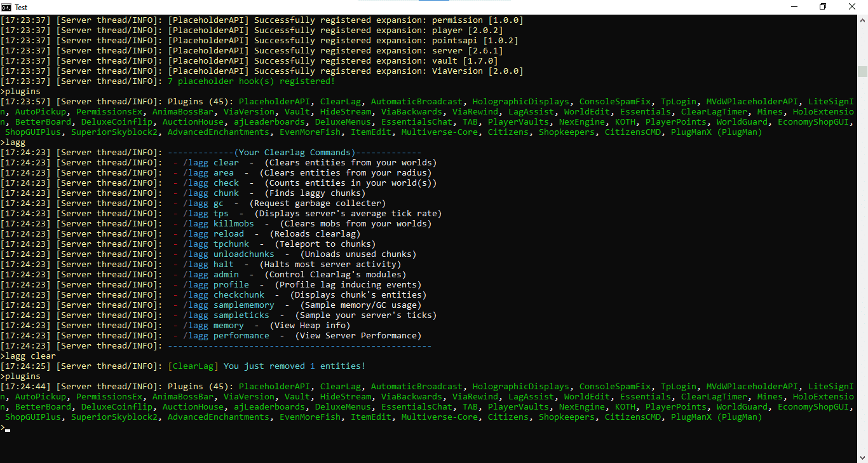Viewport: 868px width, 463px height.
Task: Open the console system menu icon
Action: (6, 7)
